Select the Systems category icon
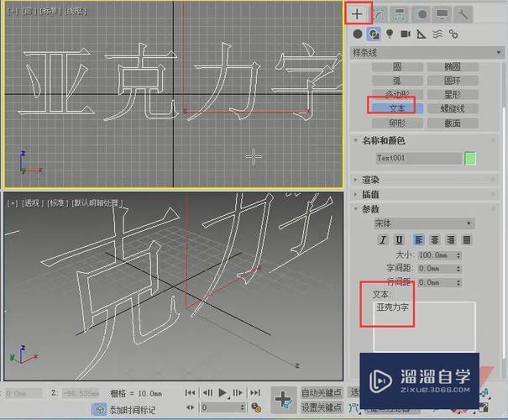This screenshot has height=420, width=508. 453,34
